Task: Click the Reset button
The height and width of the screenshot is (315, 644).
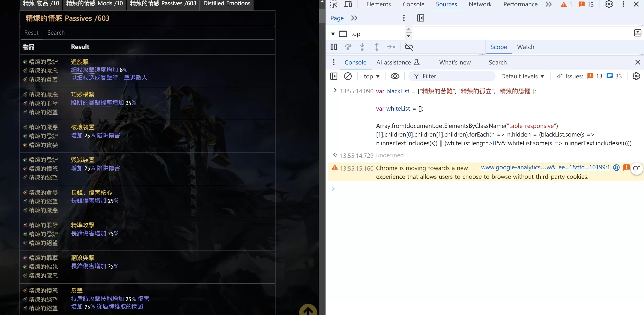Action: [x=31, y=32]
